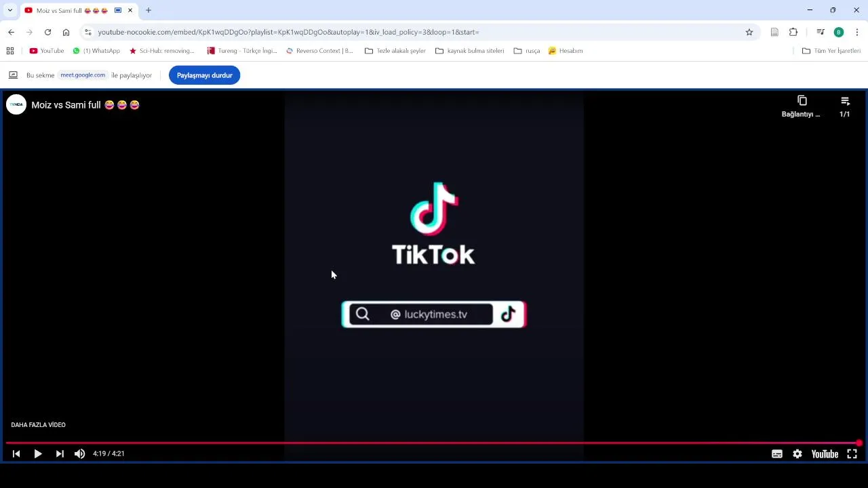This screenshot has width=868, height=488.
Task: Open a new browser tab
Action: 149,10
